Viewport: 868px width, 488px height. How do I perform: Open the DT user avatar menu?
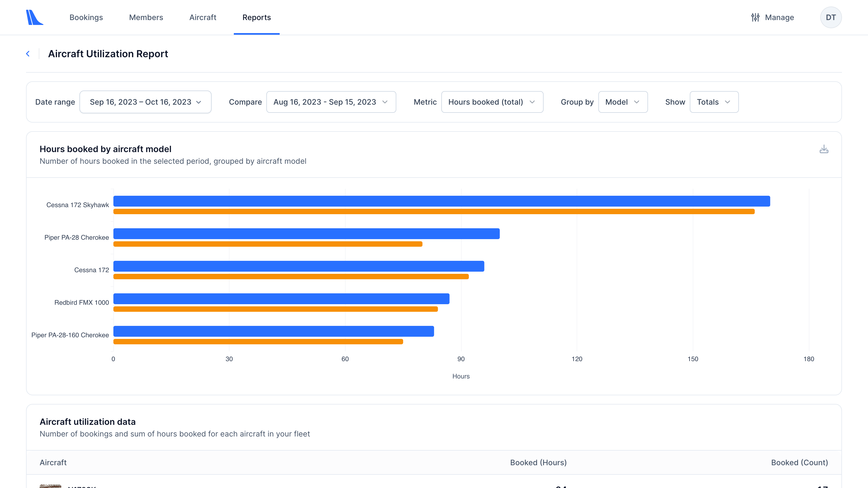[x=830, y=18]
